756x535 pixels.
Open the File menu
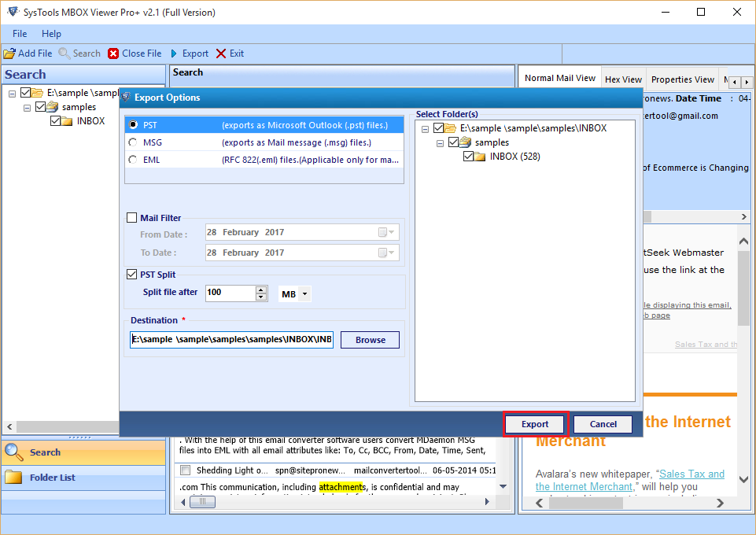20,34
